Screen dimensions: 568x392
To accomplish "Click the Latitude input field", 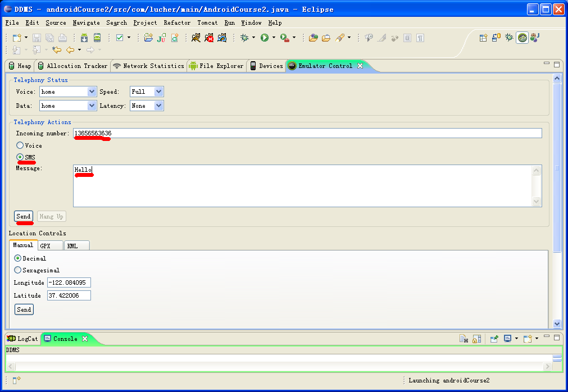I will click(69, 295).
